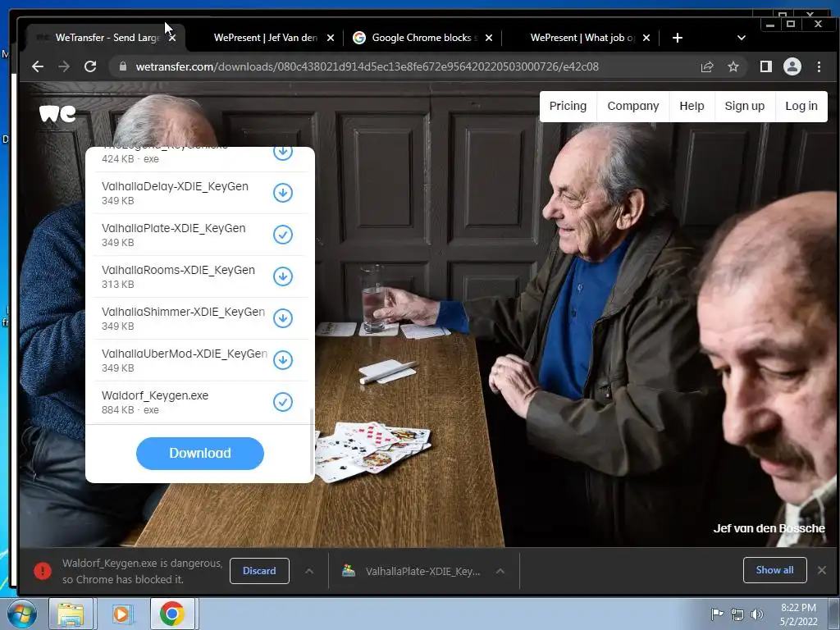Bookmark this page with the star icon
Screen dimensions: 840x630
[x=733, y=66]
